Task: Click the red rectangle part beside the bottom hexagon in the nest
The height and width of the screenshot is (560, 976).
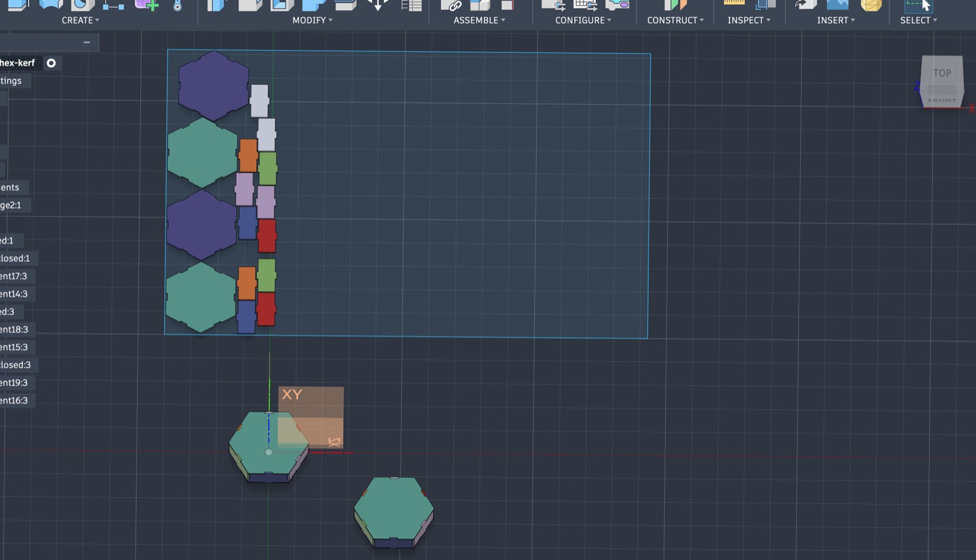Action: [266, 309]
